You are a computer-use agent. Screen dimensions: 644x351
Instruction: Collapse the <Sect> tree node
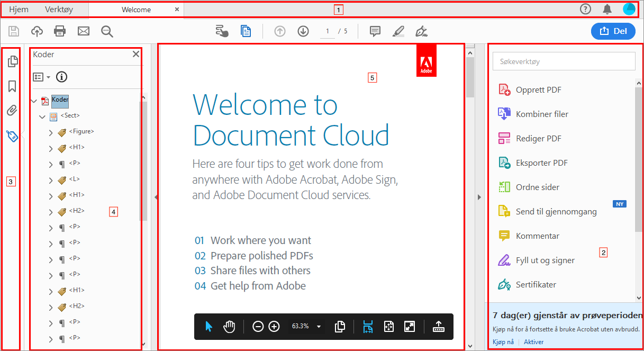click(42, 116)
